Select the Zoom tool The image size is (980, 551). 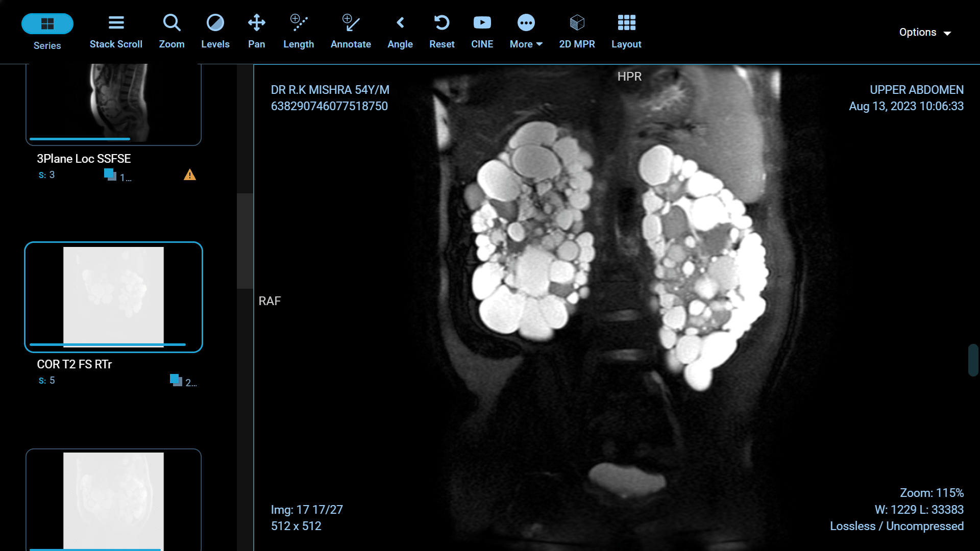coord(171,31)
